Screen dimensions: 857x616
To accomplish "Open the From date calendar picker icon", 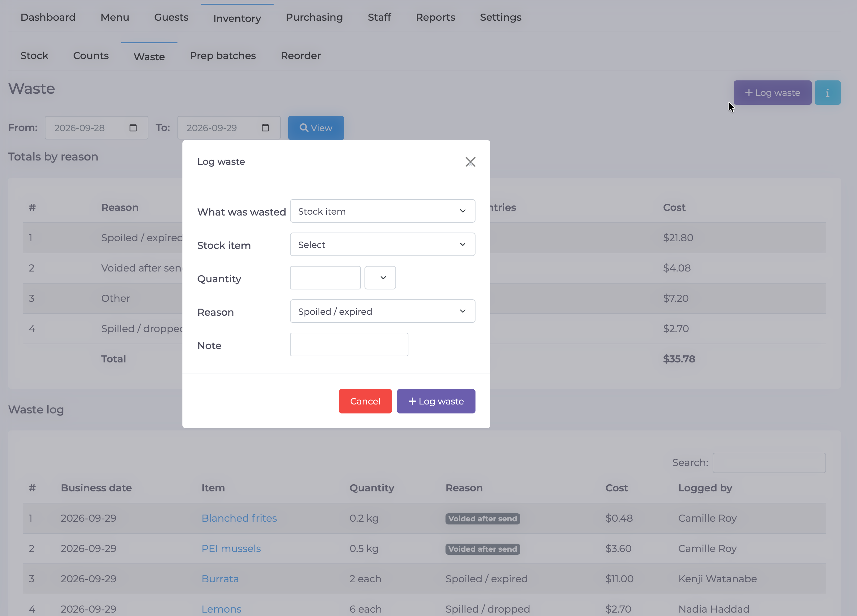I will (133, 128).
